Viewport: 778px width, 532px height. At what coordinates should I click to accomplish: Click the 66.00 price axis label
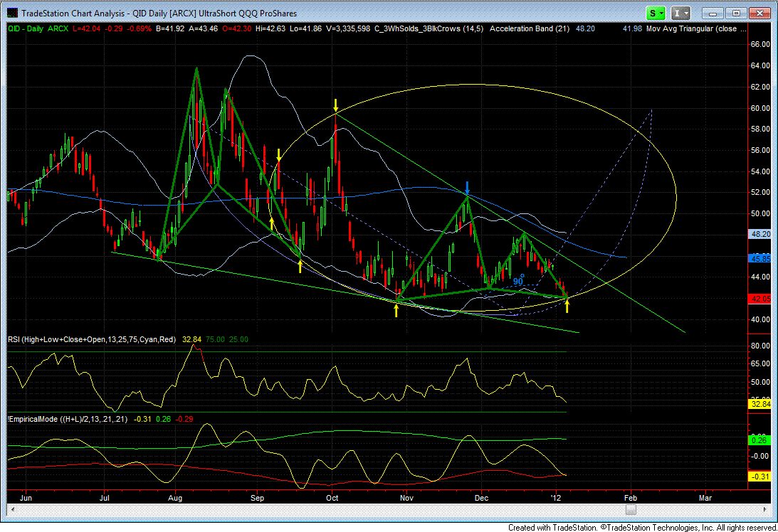[x=760, y=44]
